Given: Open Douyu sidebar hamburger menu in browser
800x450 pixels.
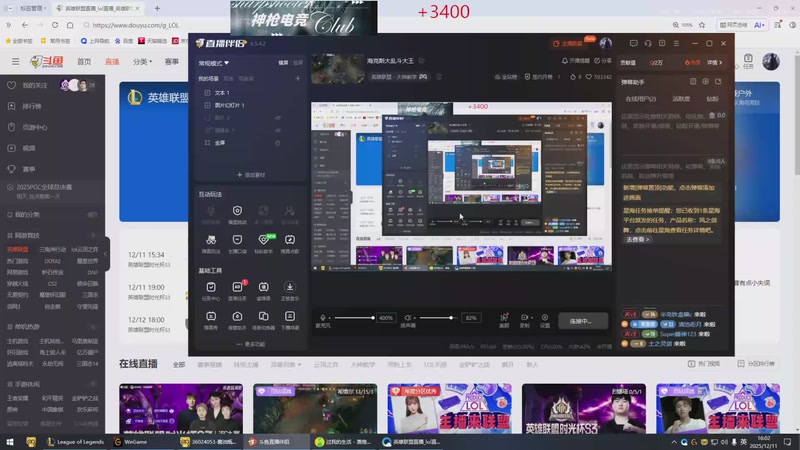Looking at the screenshot, I should 16,61.
